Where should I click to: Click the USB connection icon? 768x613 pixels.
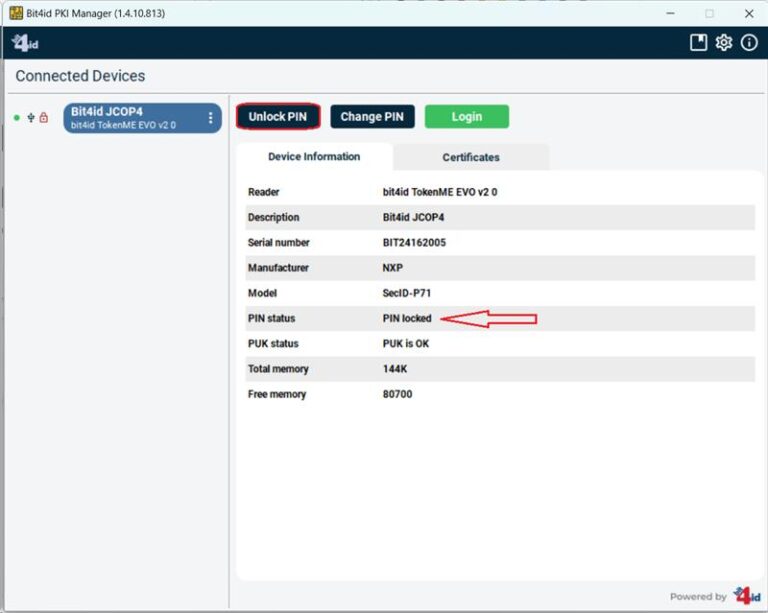click(31, 118)
